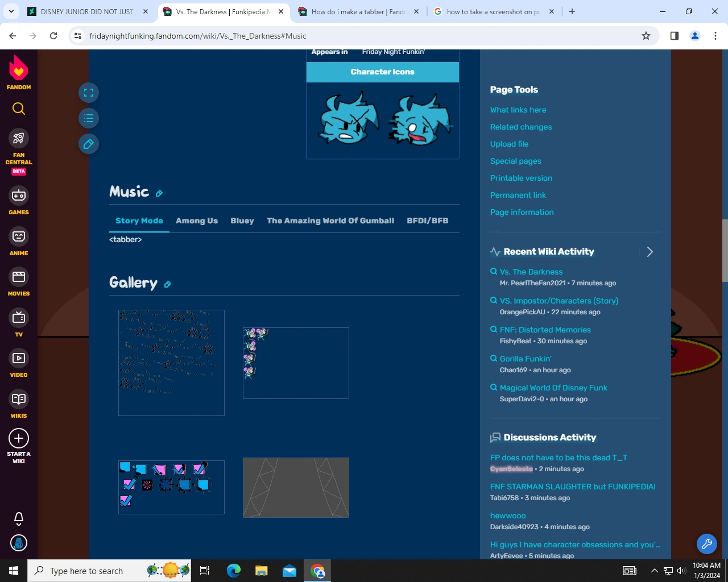Screen dimensions: 728x582
Task: Open the Printable version link
Action: [521, 178]
